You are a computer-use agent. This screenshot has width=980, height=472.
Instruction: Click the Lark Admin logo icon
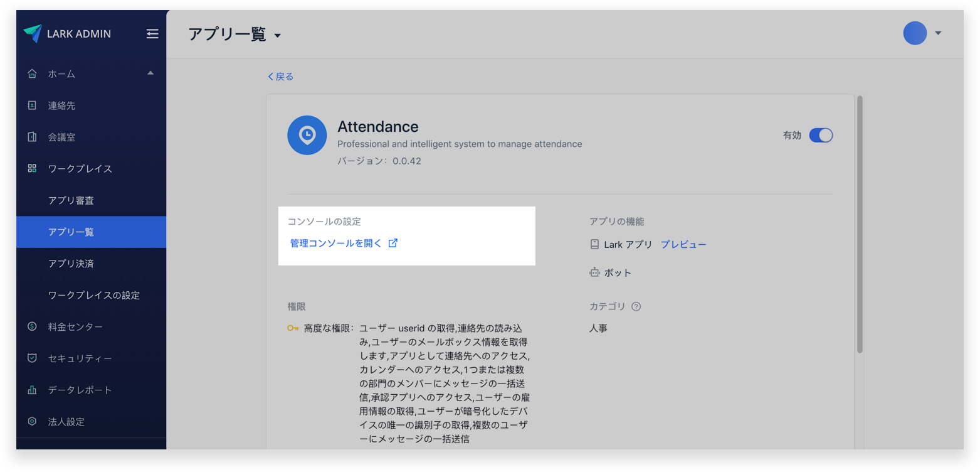pyautogui.click(x=33, y=34)
